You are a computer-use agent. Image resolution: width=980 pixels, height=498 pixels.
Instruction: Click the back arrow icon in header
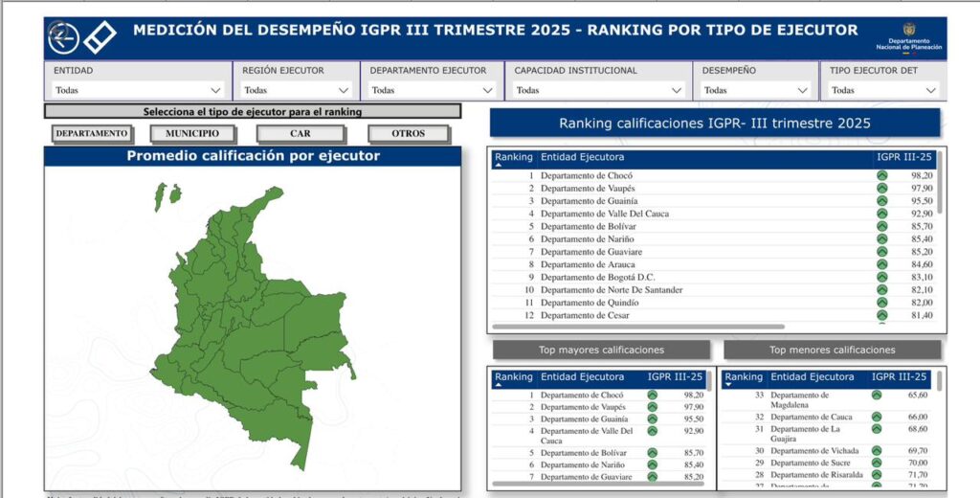coord(64,37)
